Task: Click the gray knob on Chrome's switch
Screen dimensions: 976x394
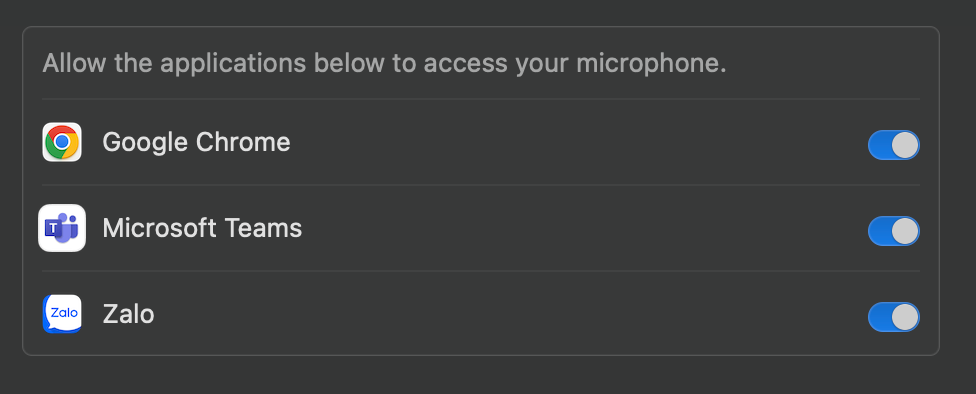Action: [x=904, y=145]
